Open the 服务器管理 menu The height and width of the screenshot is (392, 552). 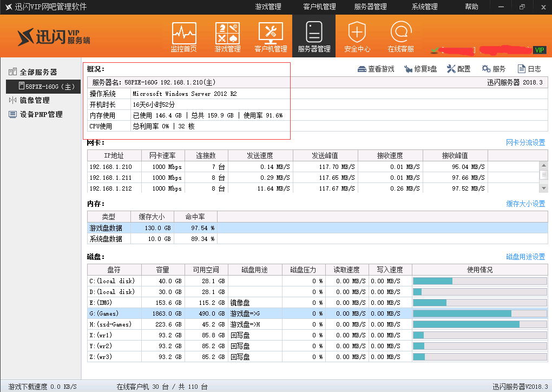point(370,6)
